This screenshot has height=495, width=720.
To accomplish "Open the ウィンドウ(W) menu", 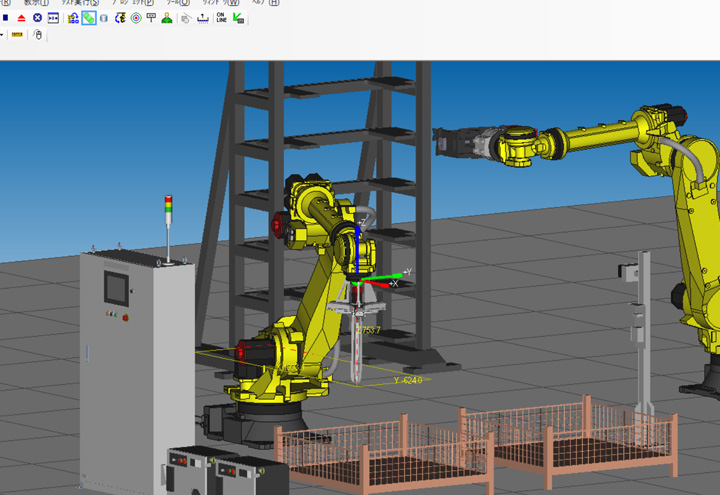I will tap(221, 2).
